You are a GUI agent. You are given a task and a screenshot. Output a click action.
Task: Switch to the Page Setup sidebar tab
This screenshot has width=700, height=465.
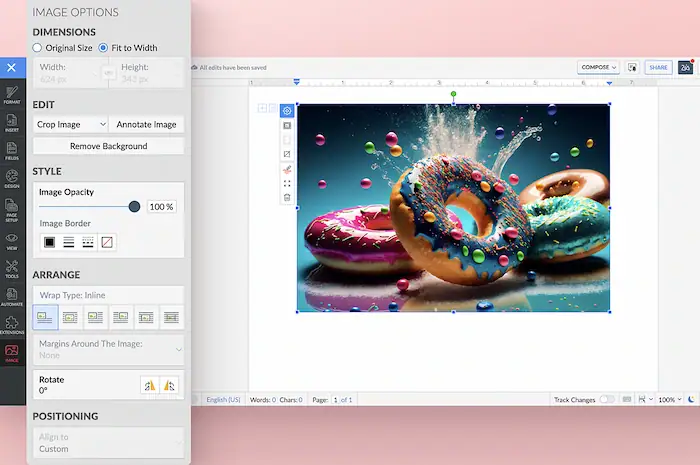coord(12,214)
